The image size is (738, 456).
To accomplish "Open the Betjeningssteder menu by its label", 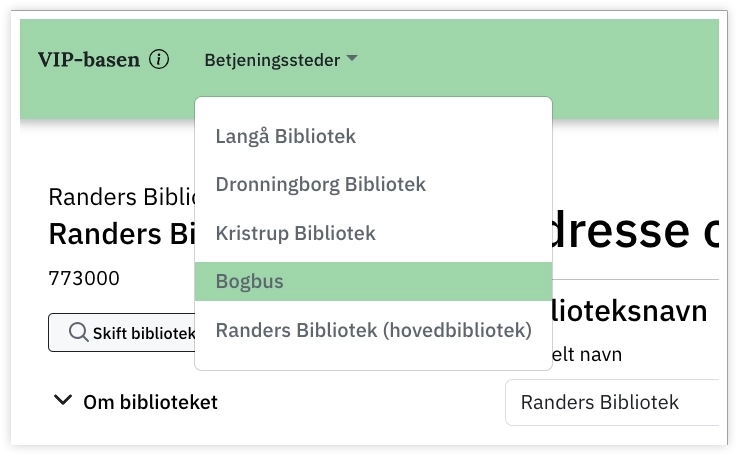I will pyautogui.click(x=272, y=60).
